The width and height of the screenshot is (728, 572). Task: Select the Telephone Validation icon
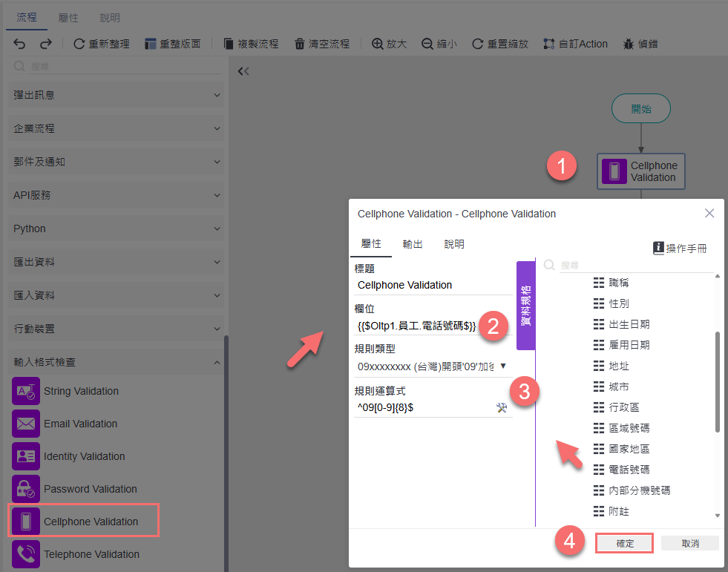pos(26,554)
